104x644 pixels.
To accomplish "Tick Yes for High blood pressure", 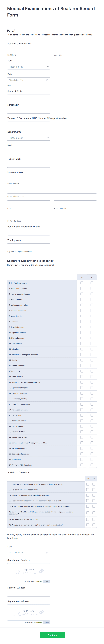I will (x=82, y=289).
